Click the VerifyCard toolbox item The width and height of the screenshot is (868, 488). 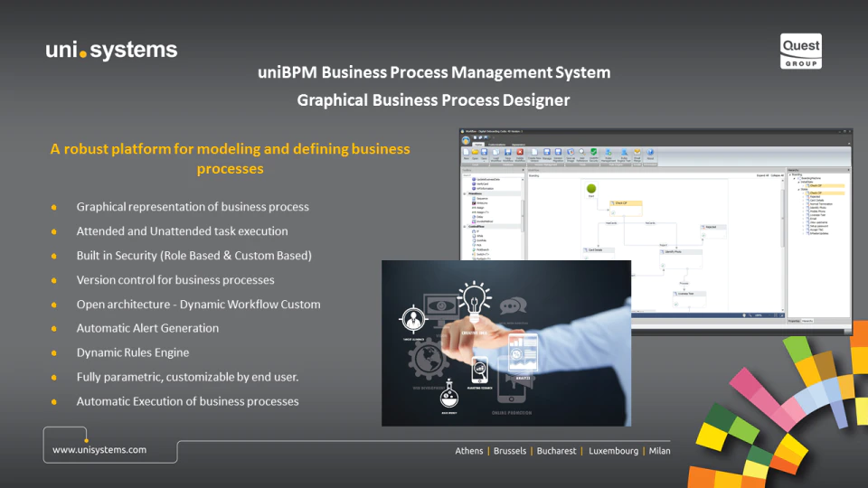point(482,184)
